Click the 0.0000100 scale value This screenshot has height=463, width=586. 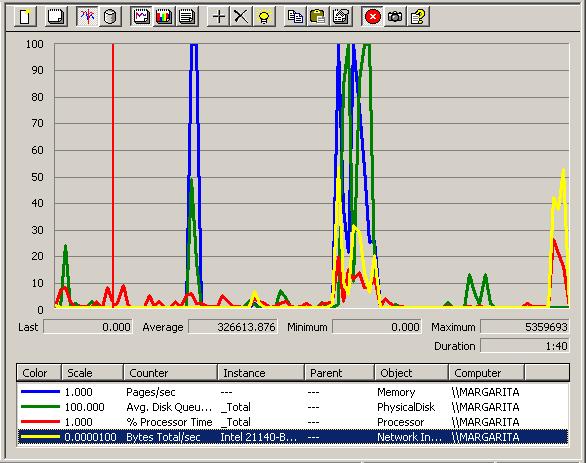[90, 437]
